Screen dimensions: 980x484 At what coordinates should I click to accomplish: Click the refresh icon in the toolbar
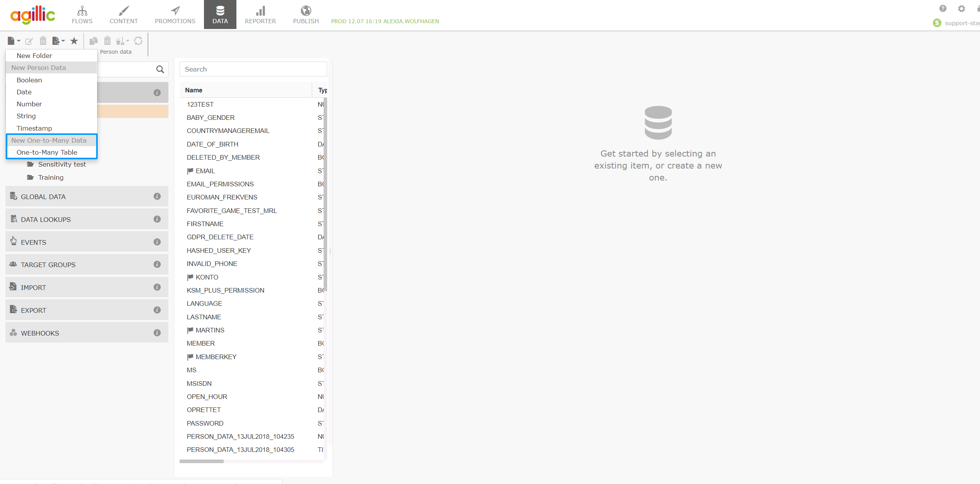(x=138, y=41)
